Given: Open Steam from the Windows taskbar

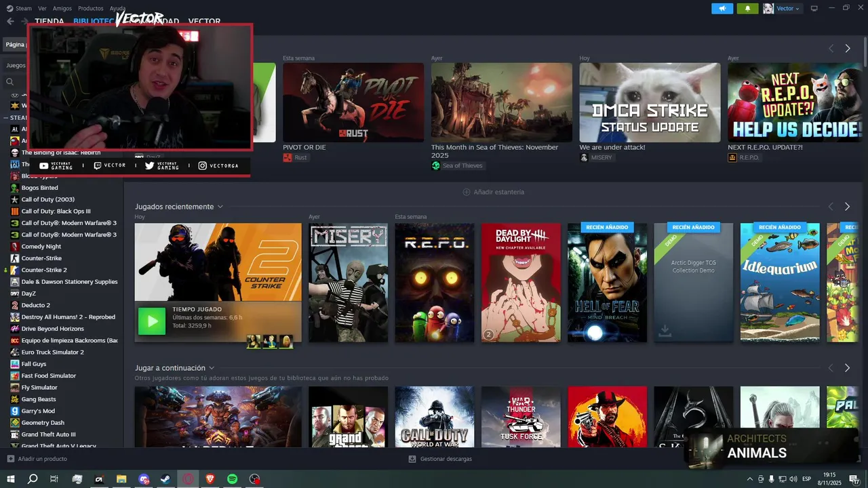Looking at the screenshot, I should pyautogui.click(x=165, y=479).
